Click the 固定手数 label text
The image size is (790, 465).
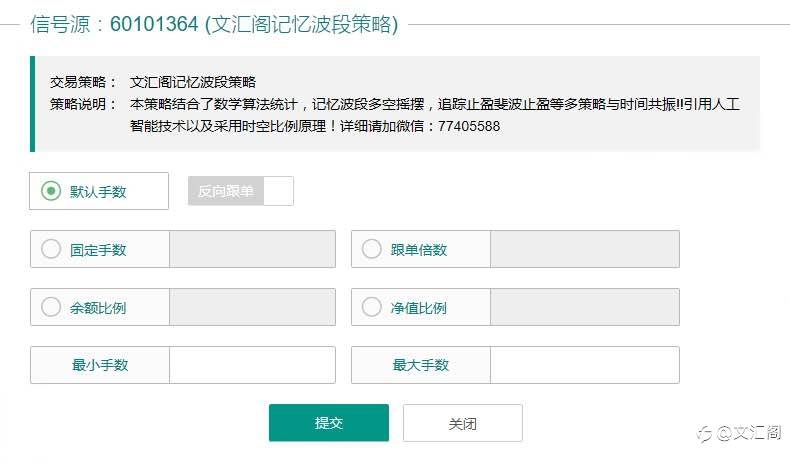pyautogui.click(x=98, y=249)
